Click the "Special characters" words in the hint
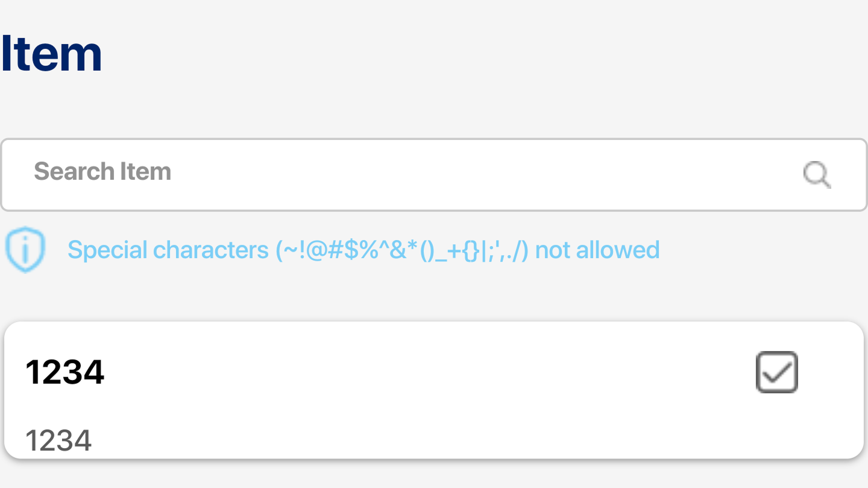This screenshot has width=868, height=488. tap(168, 250)
